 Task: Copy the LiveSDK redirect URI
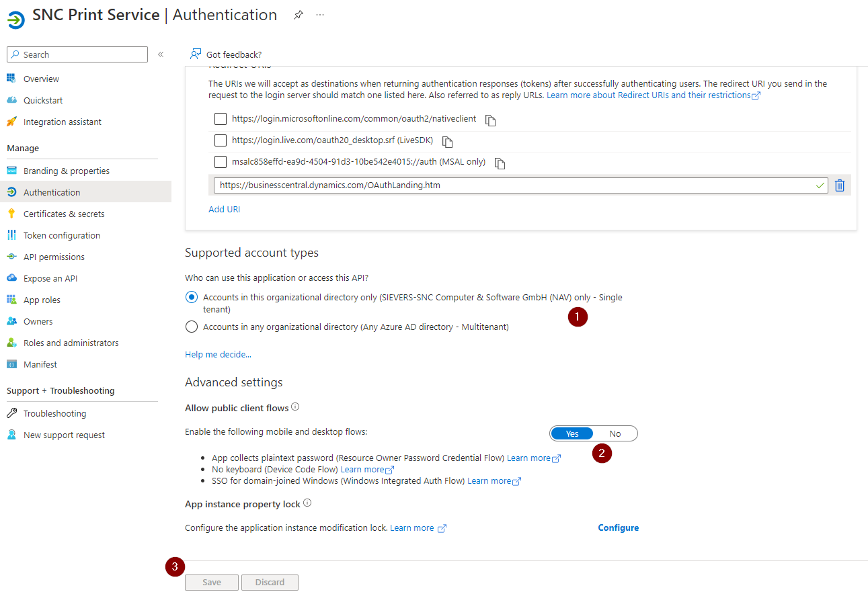point(448,142)
